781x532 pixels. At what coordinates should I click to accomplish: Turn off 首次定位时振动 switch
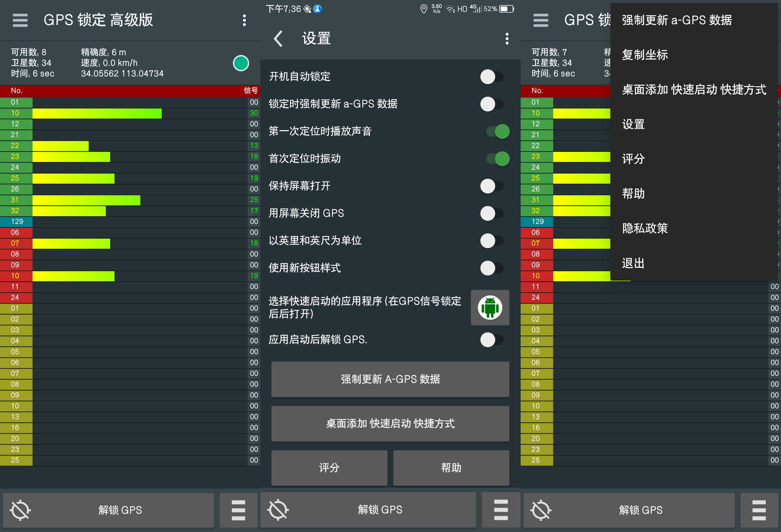pyautogui.click(x=498, y=159)
